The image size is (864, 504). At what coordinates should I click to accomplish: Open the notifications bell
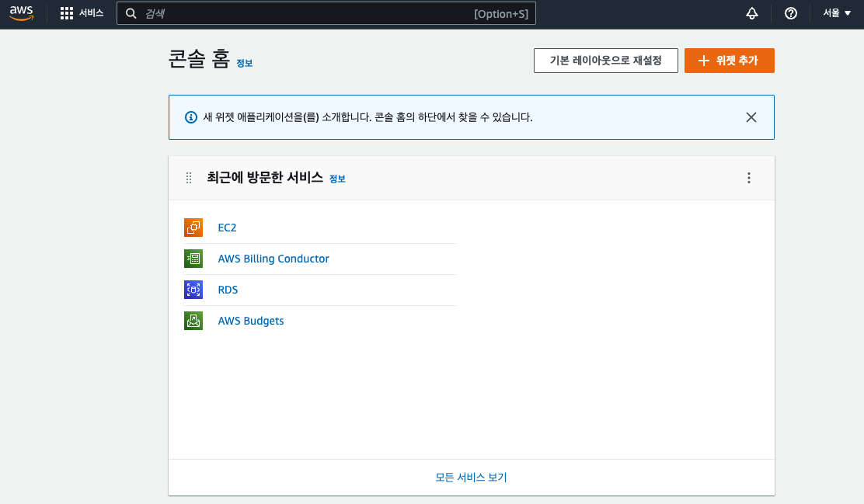pos(752,13)
